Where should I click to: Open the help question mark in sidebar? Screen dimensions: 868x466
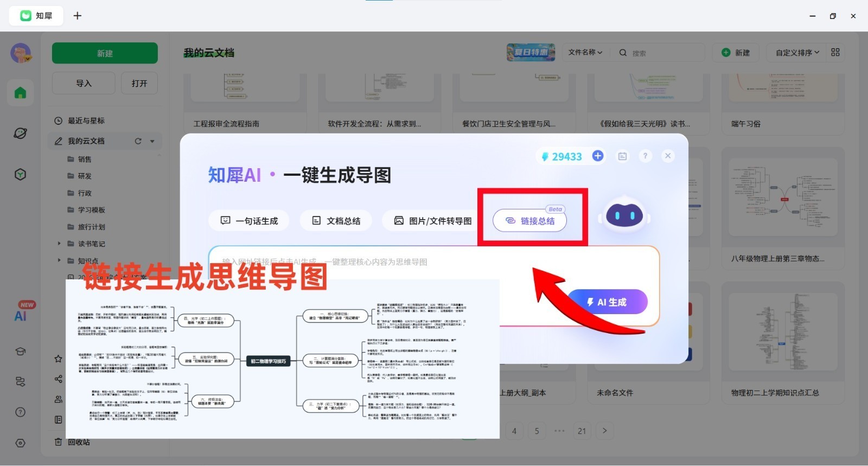[x=20, y=412]
